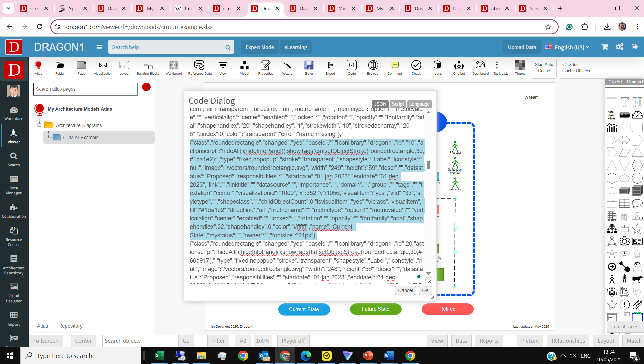The image size is (644, 364).
Task: Open the Icons cube tool
Action: pyautogui.click(x=438, y=68)
